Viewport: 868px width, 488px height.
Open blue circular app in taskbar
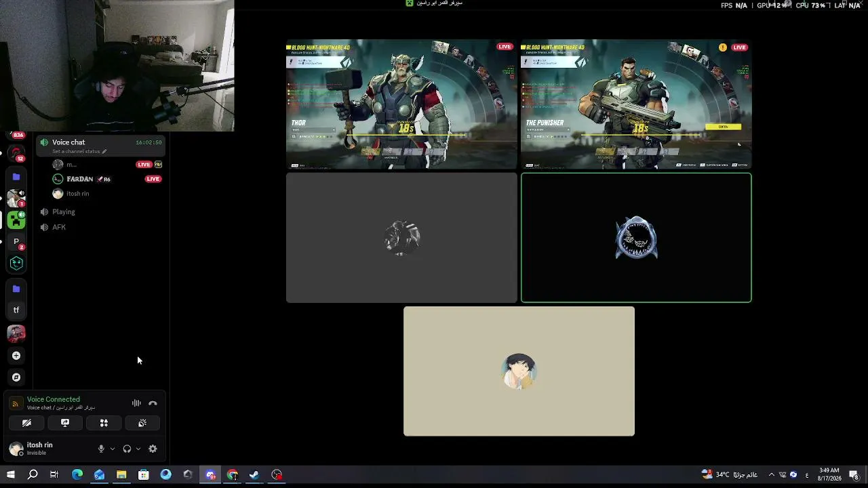coord(165,475)
